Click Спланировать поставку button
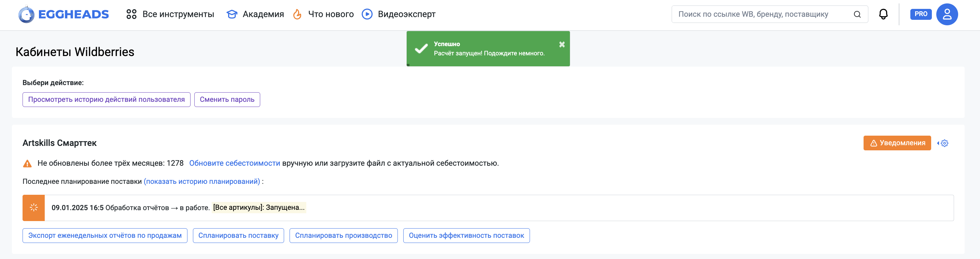 click(238, 235)
